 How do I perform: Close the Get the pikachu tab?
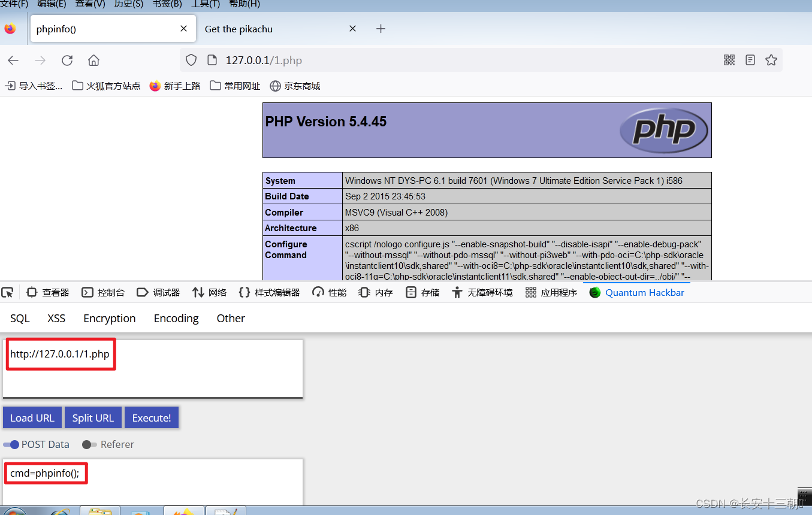coord(352,29)
